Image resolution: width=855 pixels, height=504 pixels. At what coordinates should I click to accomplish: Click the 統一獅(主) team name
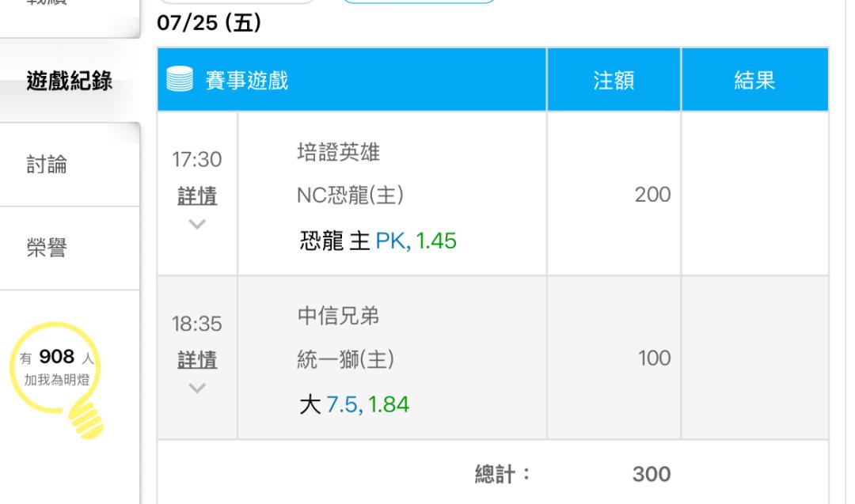coord(345,359)
